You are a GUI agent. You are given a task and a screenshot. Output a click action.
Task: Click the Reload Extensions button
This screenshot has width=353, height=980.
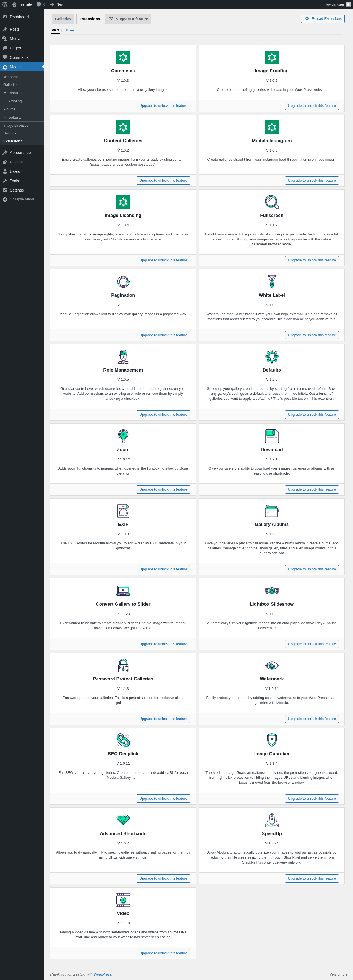[x=323, y=19]
